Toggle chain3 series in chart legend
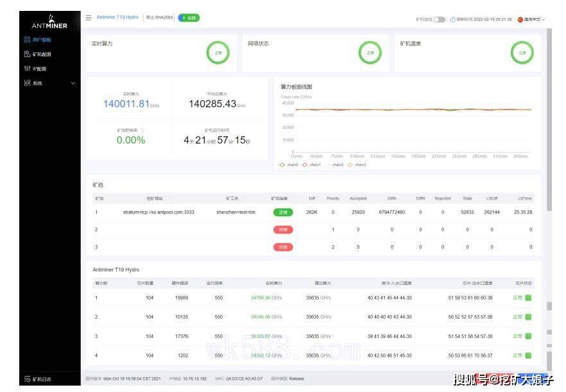 coord(357,165)
